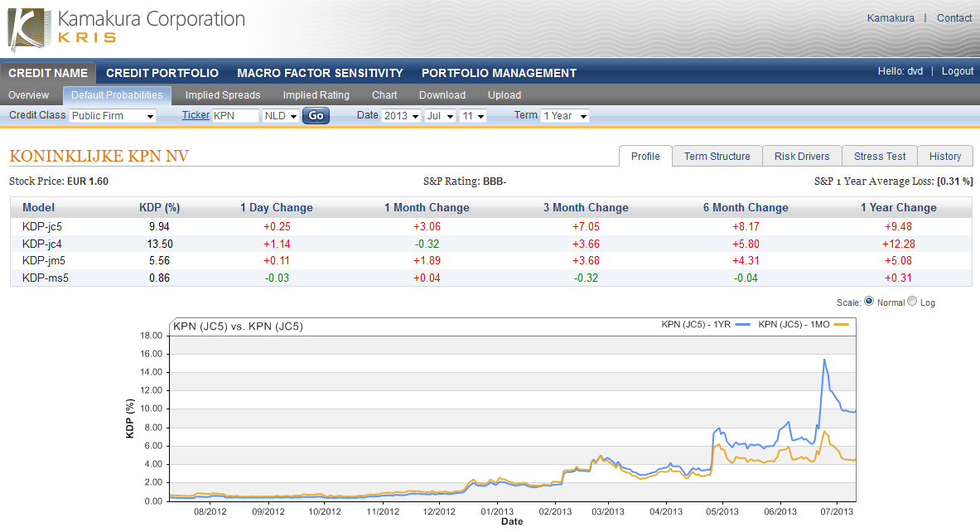Click the Ticker link
Image resolution: width=980 pixels, height=532 pixels.
click(x=196, y=115)
